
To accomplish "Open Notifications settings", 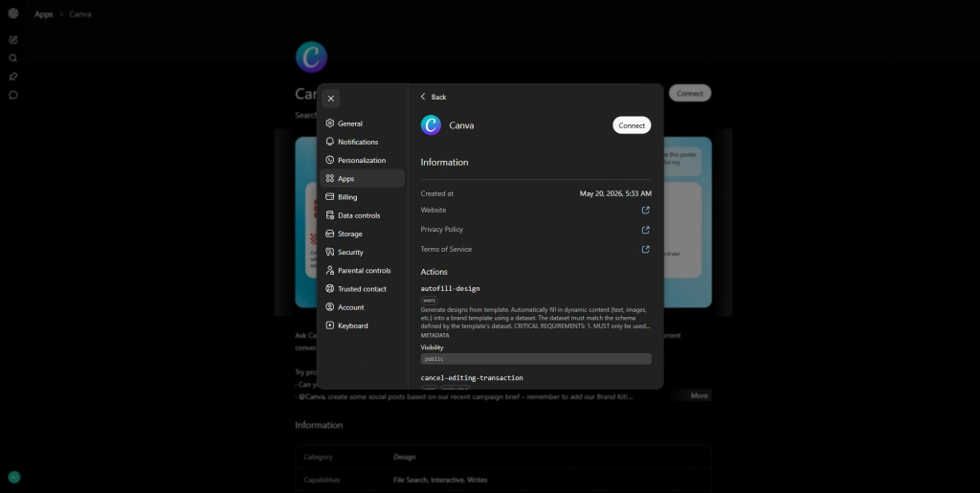I will pyautogui.click(x=362, y=142).
